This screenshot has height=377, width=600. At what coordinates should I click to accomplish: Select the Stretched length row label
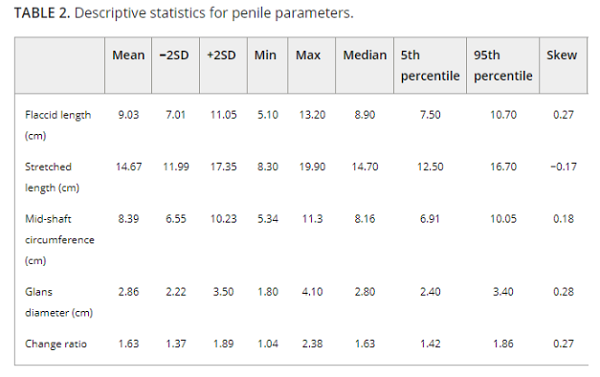tap(52, 177)
